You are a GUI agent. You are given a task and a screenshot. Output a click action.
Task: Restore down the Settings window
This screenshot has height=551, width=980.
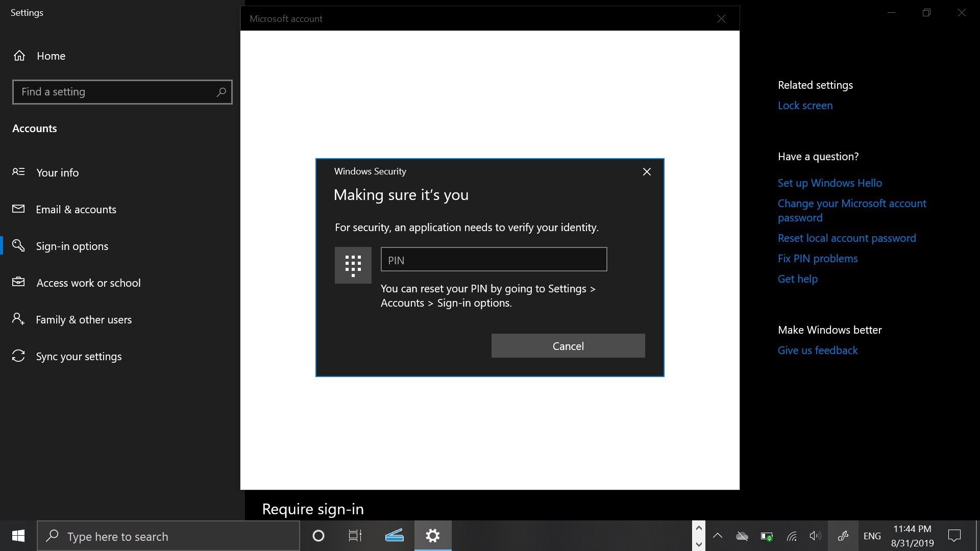(x=927, y=13)
